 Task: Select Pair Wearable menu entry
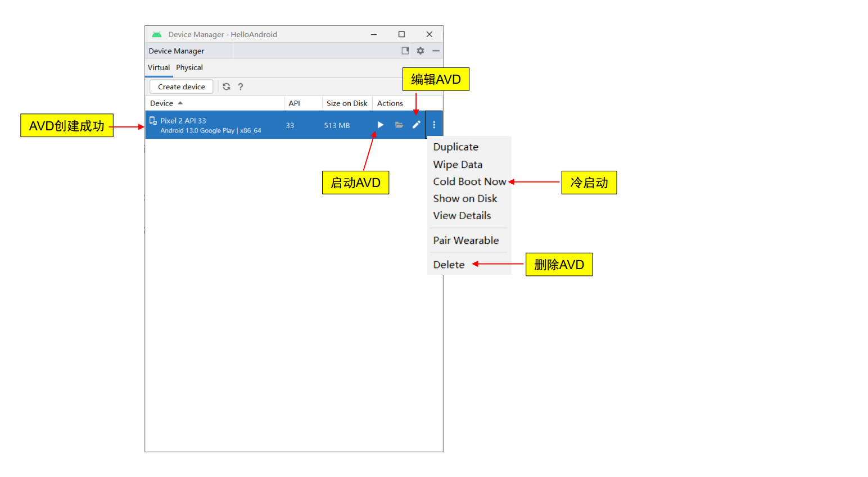click(466, 240)
